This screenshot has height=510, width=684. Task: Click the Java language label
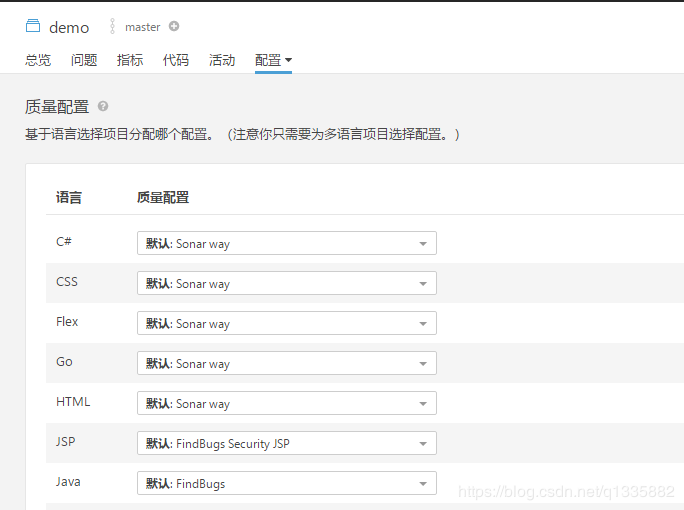click(x=68, y=482)
